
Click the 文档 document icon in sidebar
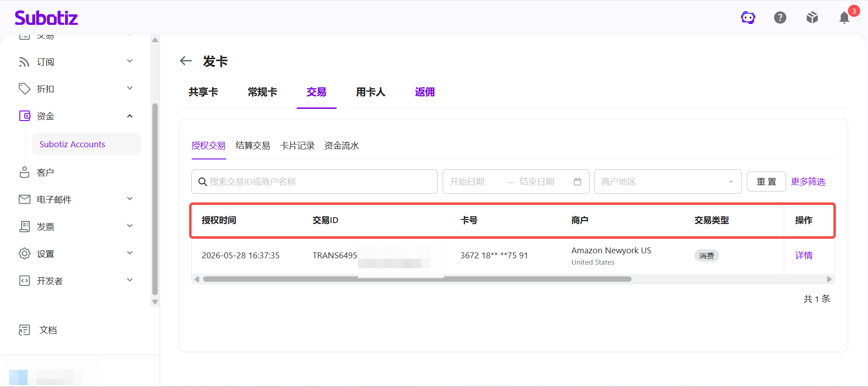(x=24, y=330)
